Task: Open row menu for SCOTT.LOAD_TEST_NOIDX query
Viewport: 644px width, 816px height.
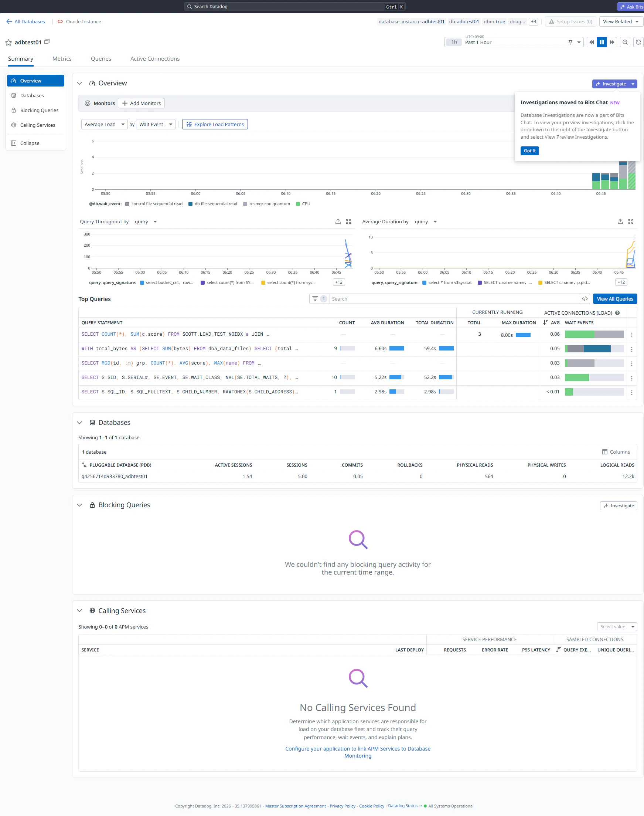Action: click(632, 335)
